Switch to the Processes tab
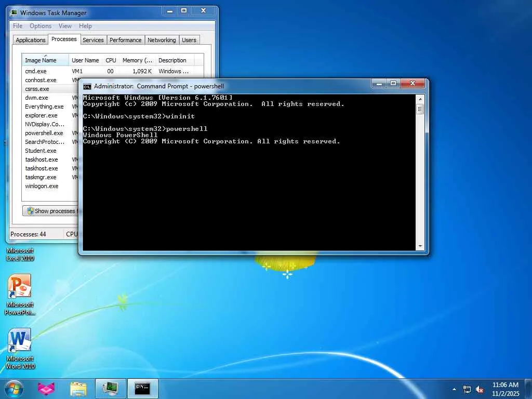The width and height of the screenshot is (532, 399). point(64,39)
